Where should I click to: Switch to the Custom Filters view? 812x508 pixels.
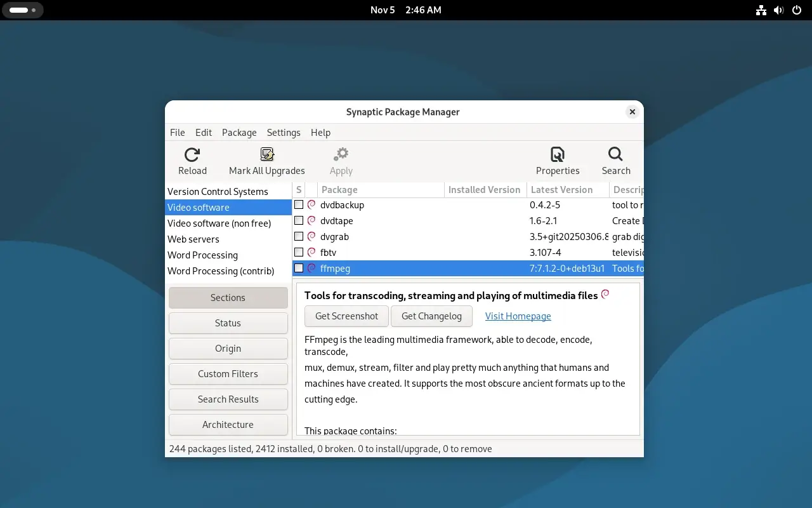coord(228,373)
